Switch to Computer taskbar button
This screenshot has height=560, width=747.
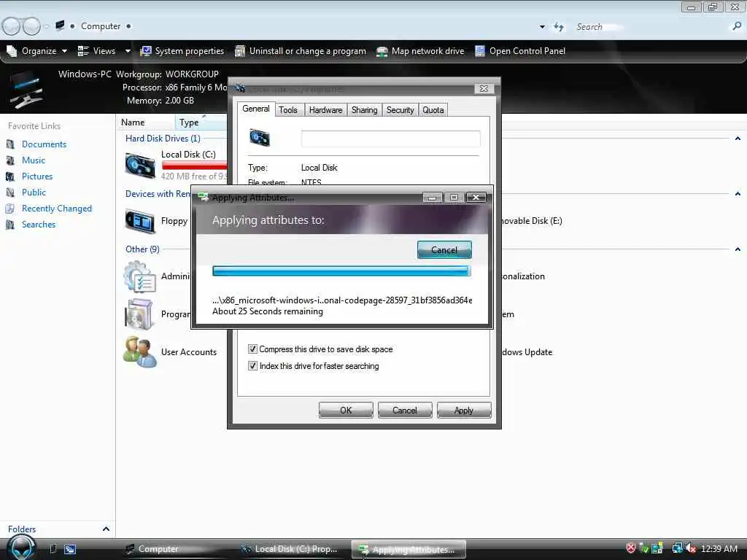click(175, 549)
